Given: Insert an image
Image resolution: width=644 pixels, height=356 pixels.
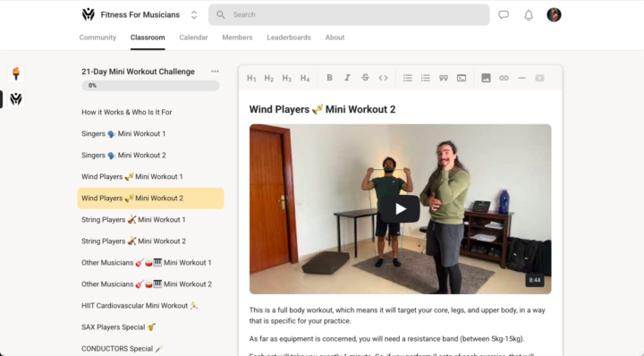Looking at the screenshot, I should (486, 78).
